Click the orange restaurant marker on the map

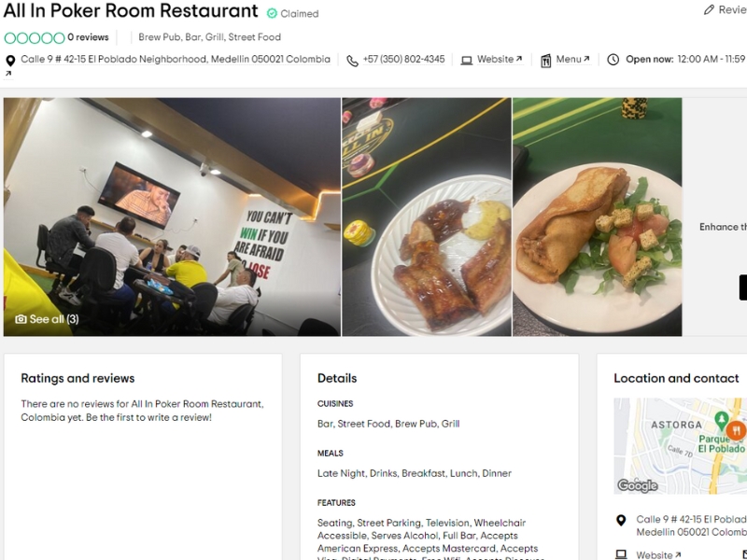pyautogui.click(x=736, y=430)
